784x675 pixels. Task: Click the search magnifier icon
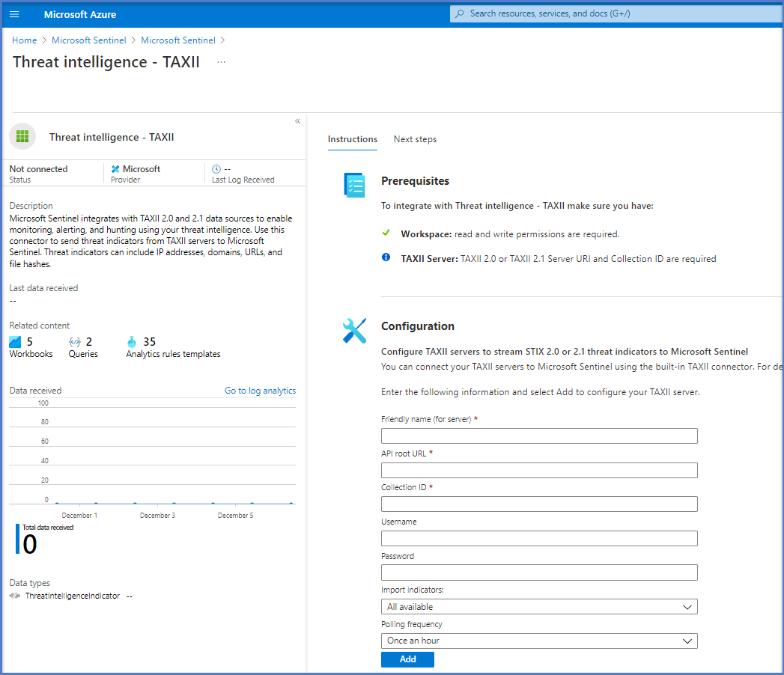(x=460, y=13)
